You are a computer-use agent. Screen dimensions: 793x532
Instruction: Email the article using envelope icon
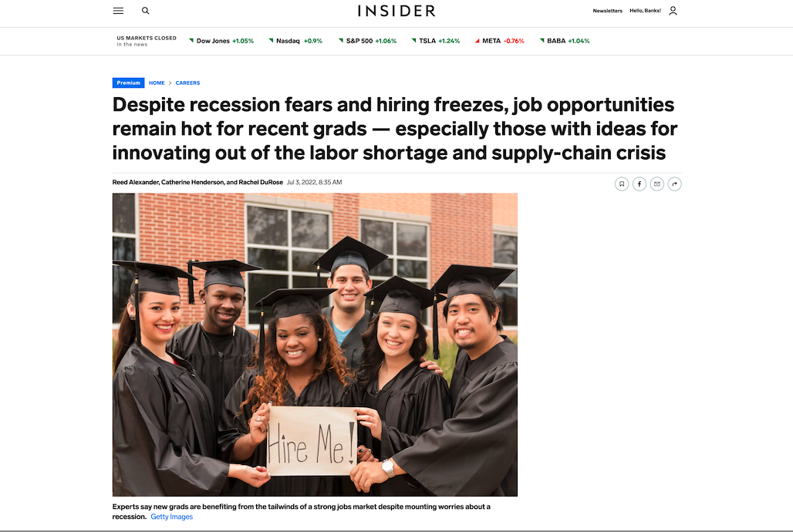point(657,184)
